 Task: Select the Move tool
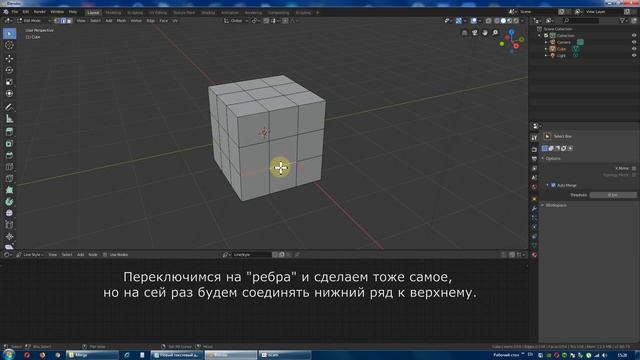[x=9, y=58]
